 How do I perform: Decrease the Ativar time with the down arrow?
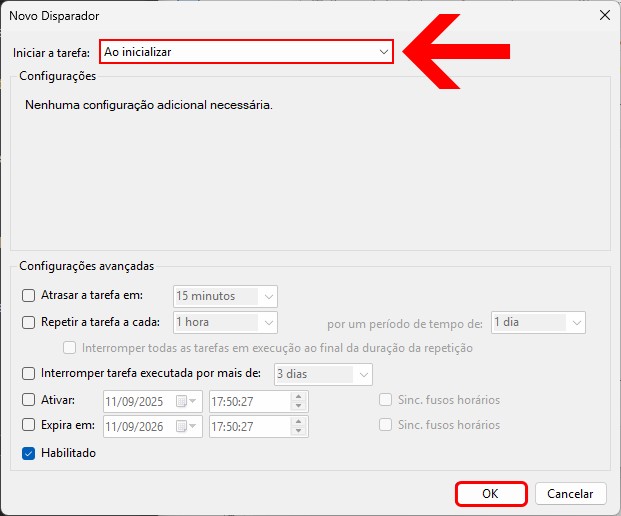tap(299, 406)
